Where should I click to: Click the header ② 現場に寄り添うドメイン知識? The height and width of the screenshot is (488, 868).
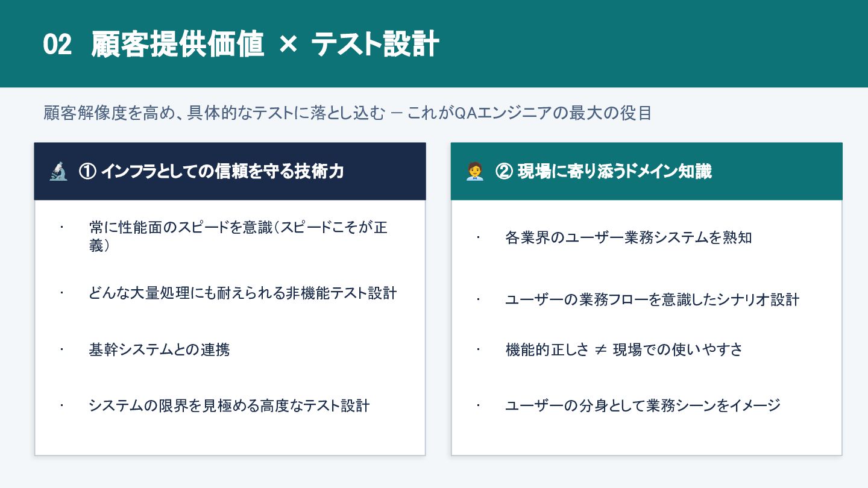click(603, 172)
